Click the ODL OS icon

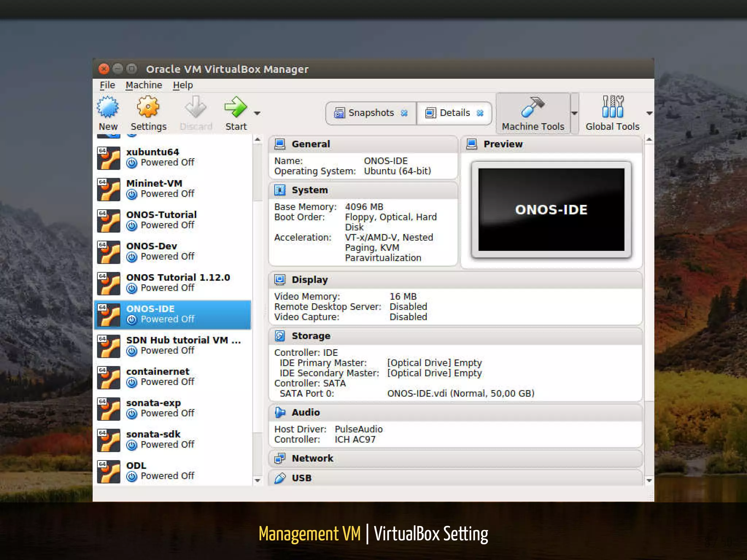point(108,471)
